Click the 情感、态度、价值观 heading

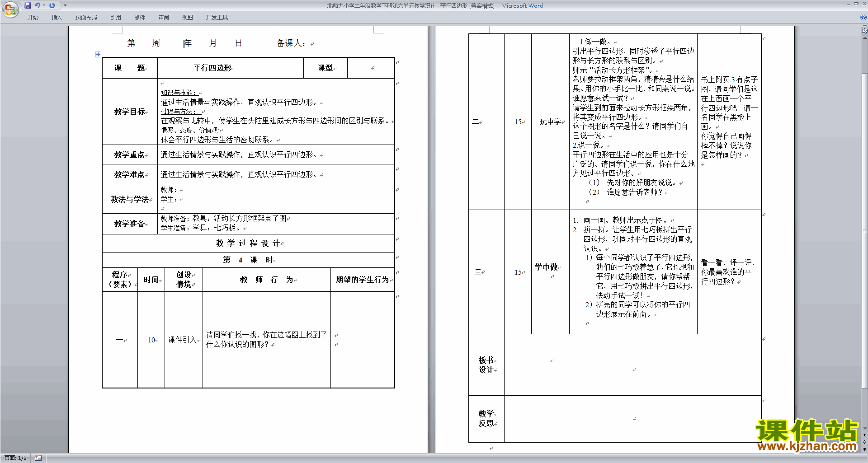point(190,130)
